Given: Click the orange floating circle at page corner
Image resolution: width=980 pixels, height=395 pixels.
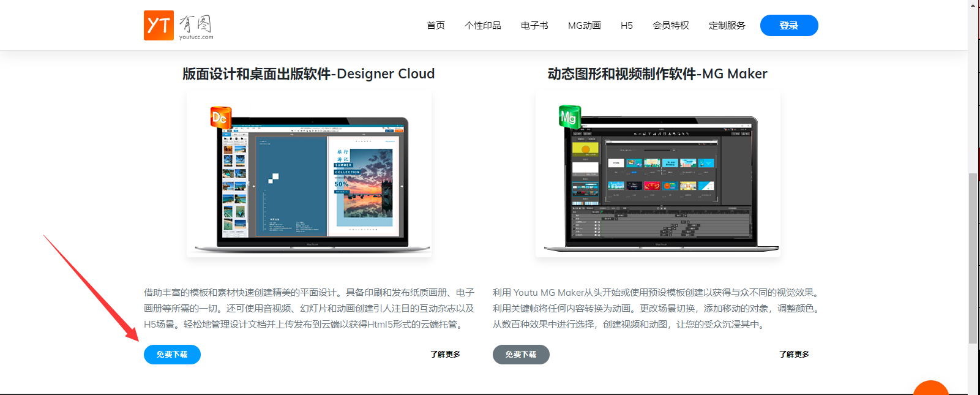Looking at the screenshot, I should pyautogui.click(x=930, y=389).
